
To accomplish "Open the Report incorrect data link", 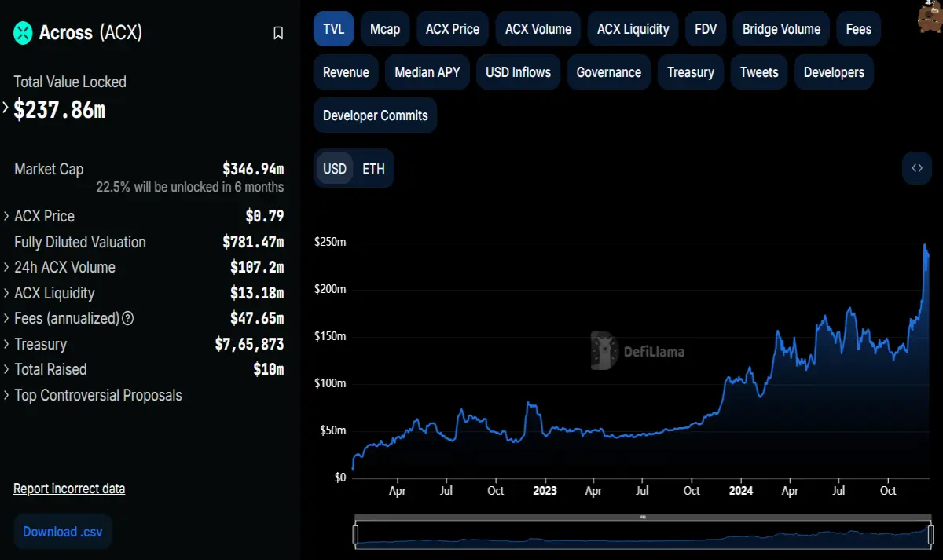I will (69, 489).
